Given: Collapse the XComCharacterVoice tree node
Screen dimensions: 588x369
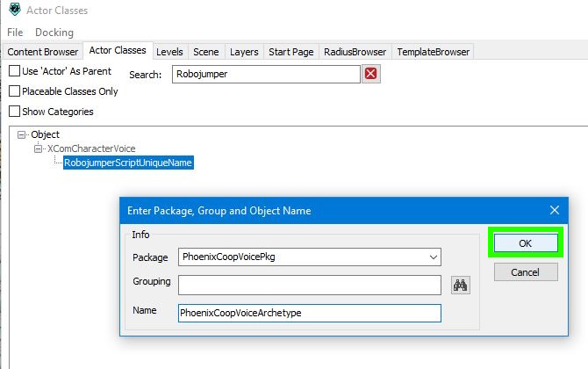Looking at the screenshot, I should pos(39,148).
